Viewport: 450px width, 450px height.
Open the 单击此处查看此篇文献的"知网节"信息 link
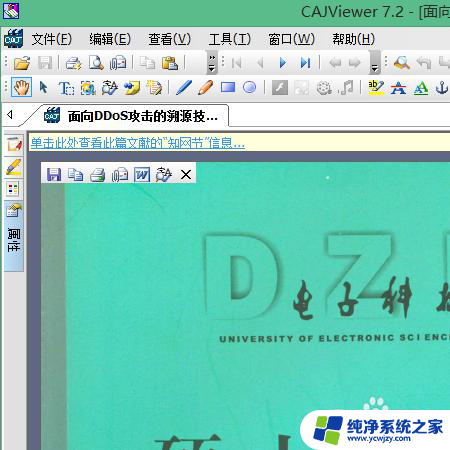138,143
